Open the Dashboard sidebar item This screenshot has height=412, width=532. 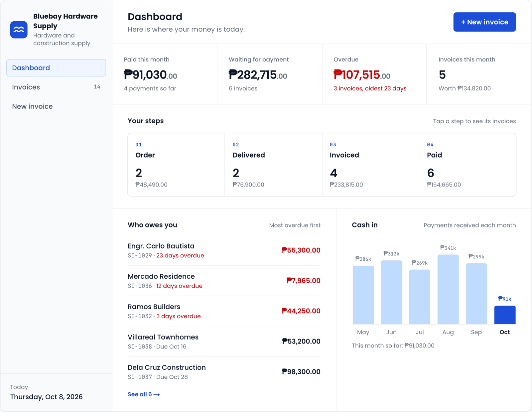[x=56, y=68]
